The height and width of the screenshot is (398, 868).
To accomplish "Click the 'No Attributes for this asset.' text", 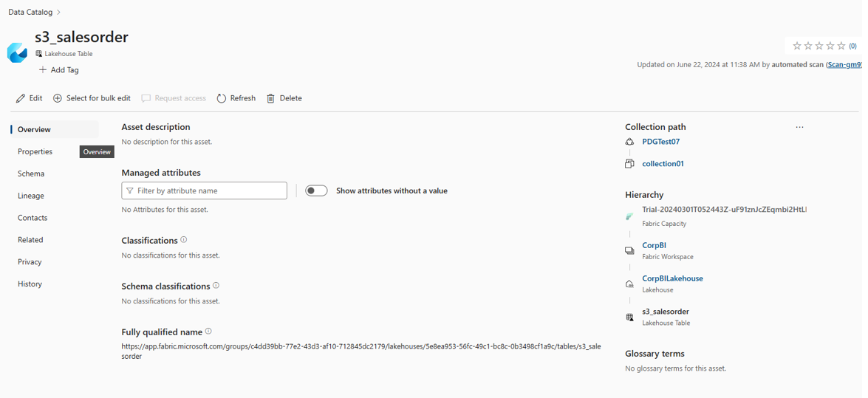I will 165,210.
